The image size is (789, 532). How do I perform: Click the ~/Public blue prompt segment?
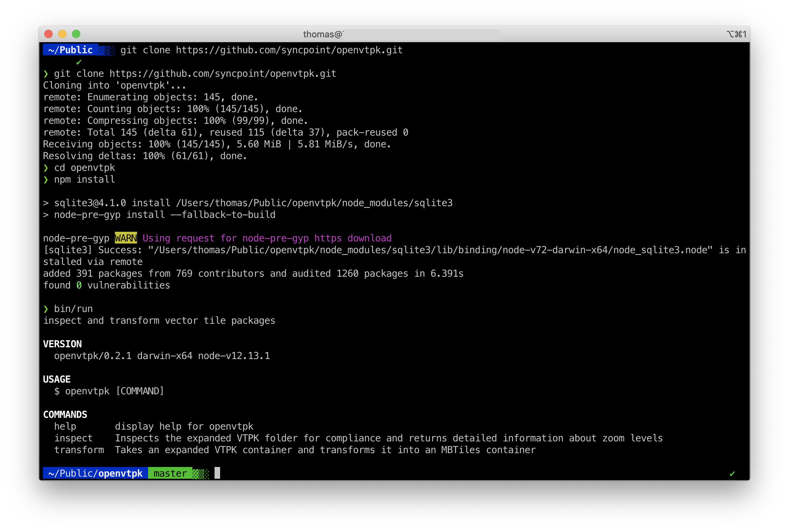click(71, 50)
